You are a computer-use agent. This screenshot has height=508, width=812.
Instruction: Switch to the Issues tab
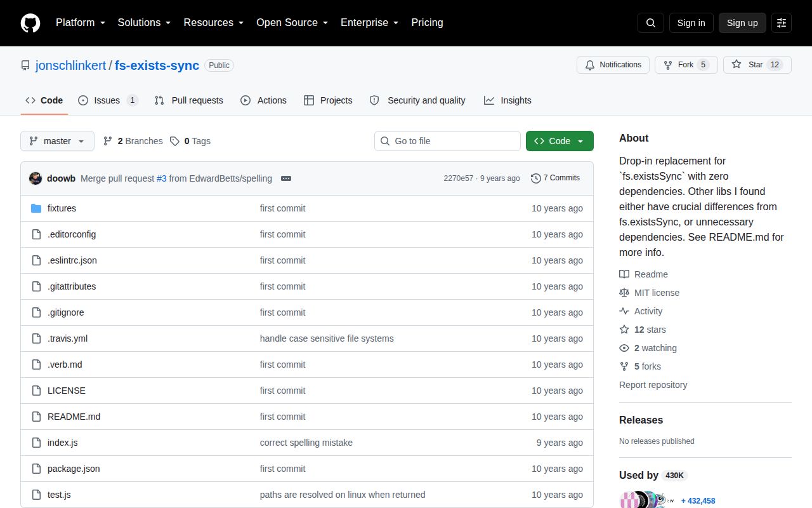tap(108, 100)
